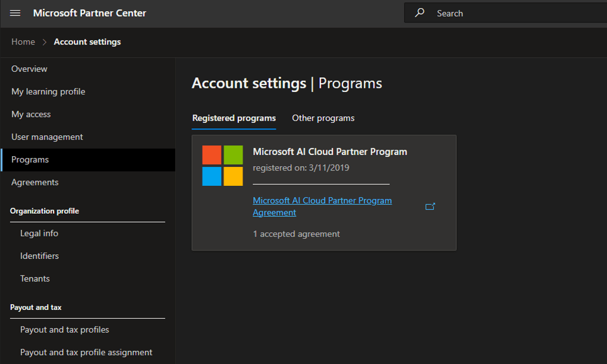
Task: Open the Microsoft AI Cloud Partner Program Agreement link
Action: (x=322, y=206)
